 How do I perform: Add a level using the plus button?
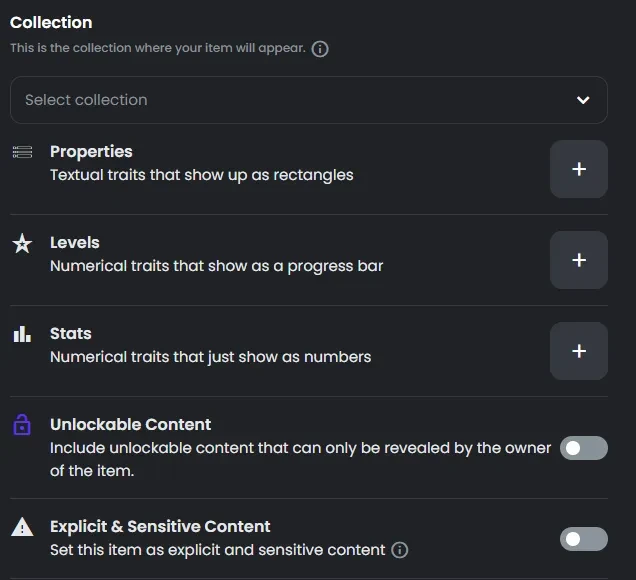point(579,260)
